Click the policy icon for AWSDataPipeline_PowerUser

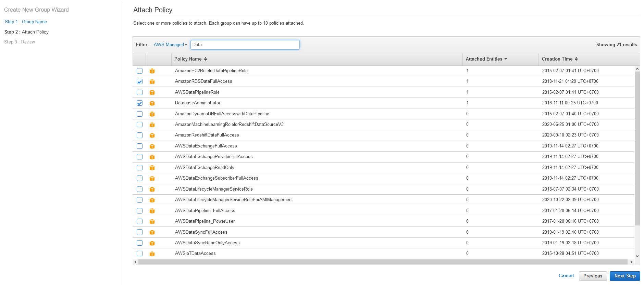click(152, 222)
